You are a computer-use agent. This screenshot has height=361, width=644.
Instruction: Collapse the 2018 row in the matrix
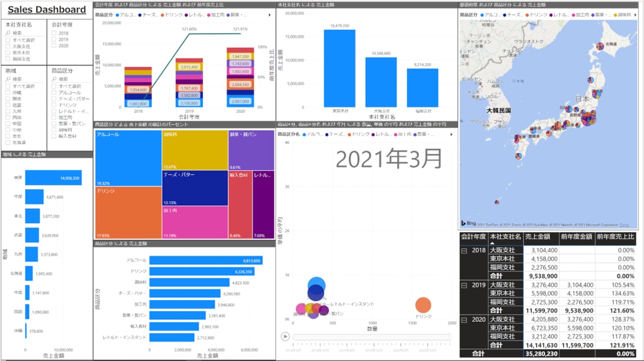tap(464, 251)
